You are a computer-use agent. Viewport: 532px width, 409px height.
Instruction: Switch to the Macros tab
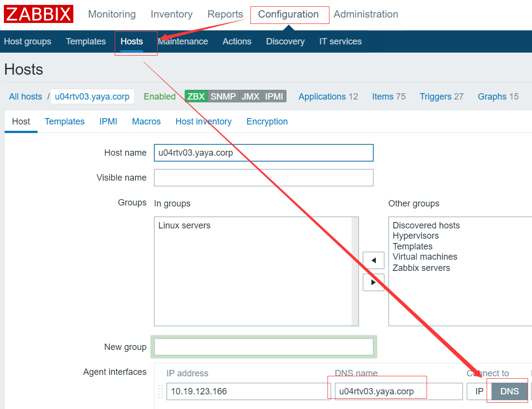[x=146, y=121]
